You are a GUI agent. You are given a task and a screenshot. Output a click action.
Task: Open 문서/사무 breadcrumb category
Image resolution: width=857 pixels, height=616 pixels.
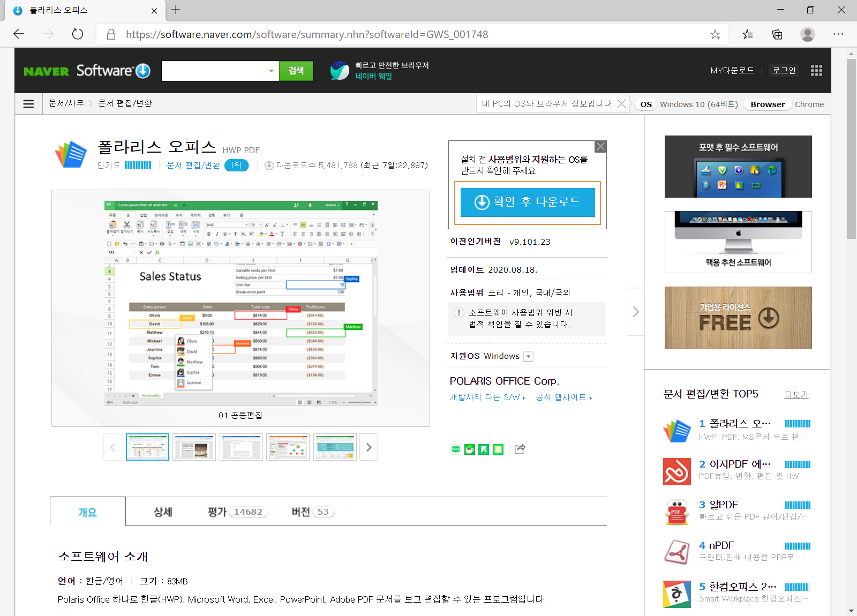[66, 103]
